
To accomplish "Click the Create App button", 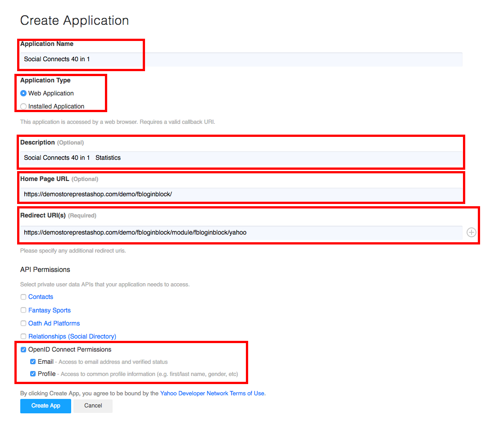I will click(x=45, y=406).
